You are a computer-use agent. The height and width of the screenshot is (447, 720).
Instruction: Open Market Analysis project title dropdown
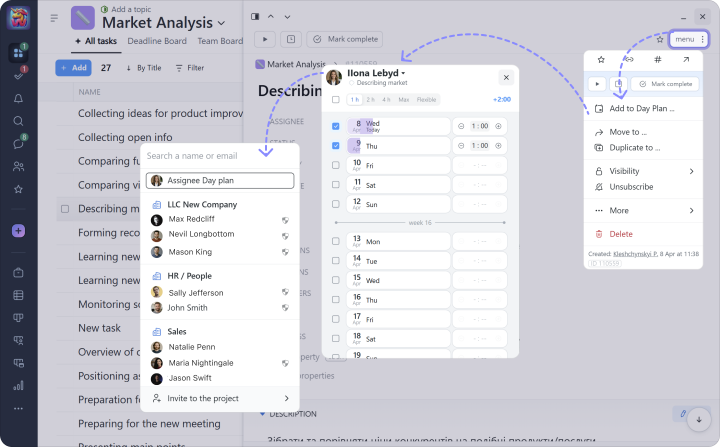coord(220,22)
